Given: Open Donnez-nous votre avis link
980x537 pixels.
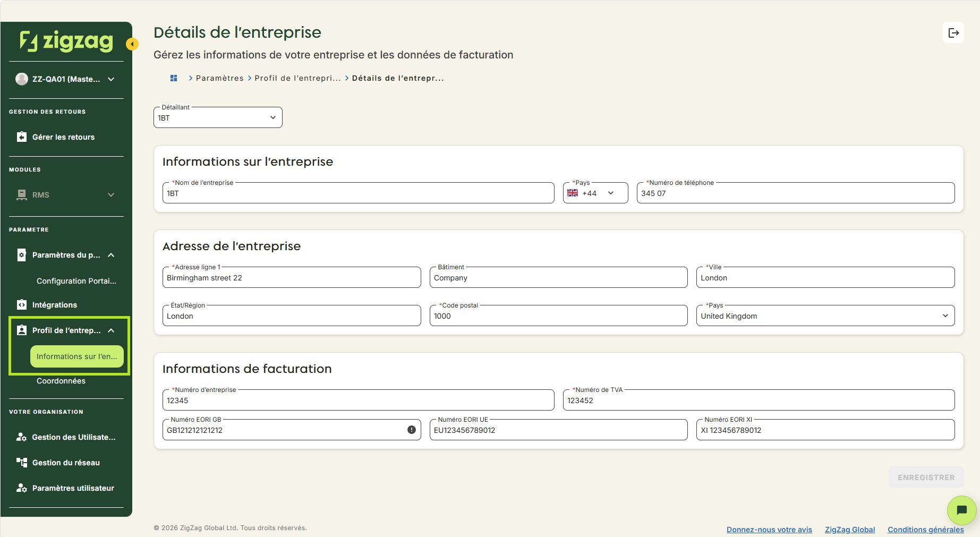Looking at the screenshot, I should click(769, 530).
